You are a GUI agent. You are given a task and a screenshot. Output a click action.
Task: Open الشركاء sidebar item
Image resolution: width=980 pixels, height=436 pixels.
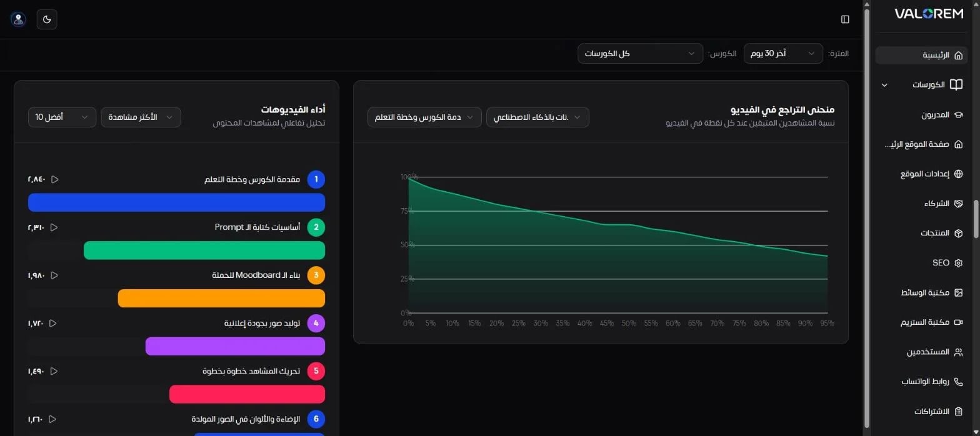[922, 204]
